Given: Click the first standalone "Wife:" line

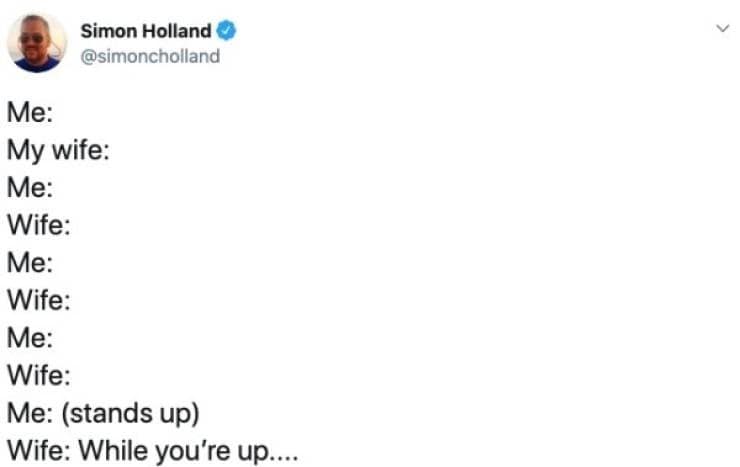Looking at the screenshot, I should click(x=39, y=225).
